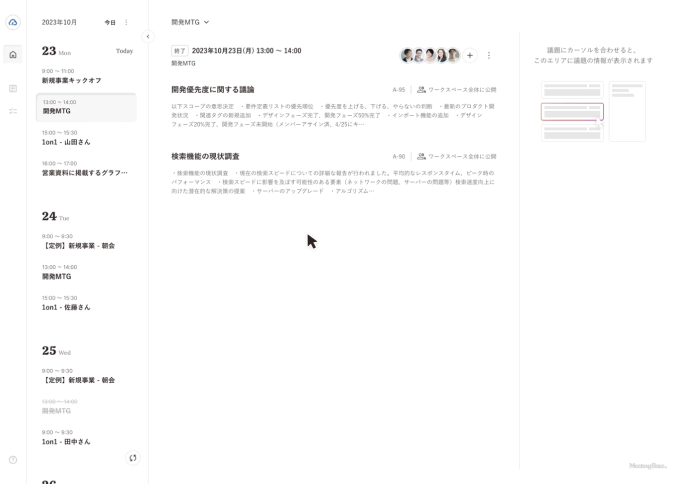Open the notes list sidebar icon
The width and height of the screenshot is (682, 484).
(13, 89)
